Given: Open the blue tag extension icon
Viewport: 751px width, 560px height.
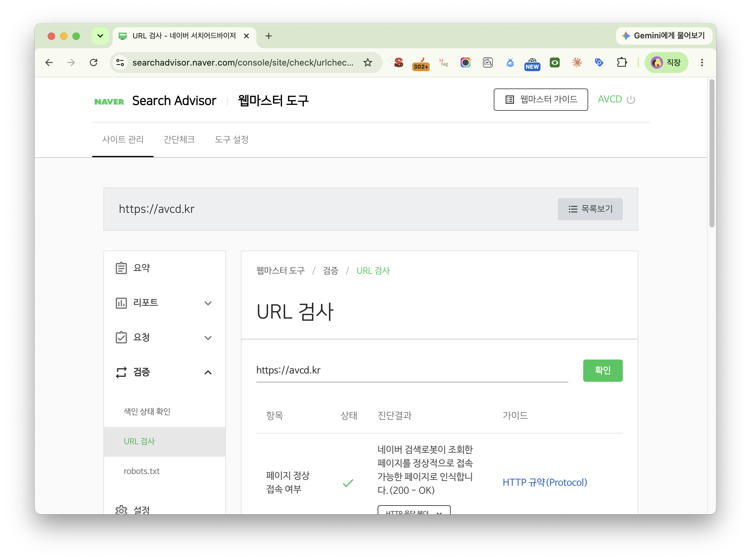Looking at the screenshot, I should point(599,62).
